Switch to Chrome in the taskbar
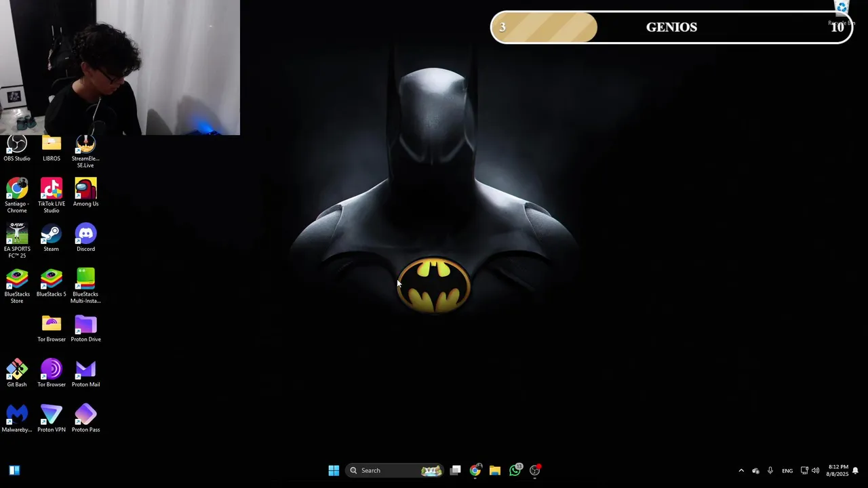The height and width of the screenshot is (488, 868). (475, 470)
